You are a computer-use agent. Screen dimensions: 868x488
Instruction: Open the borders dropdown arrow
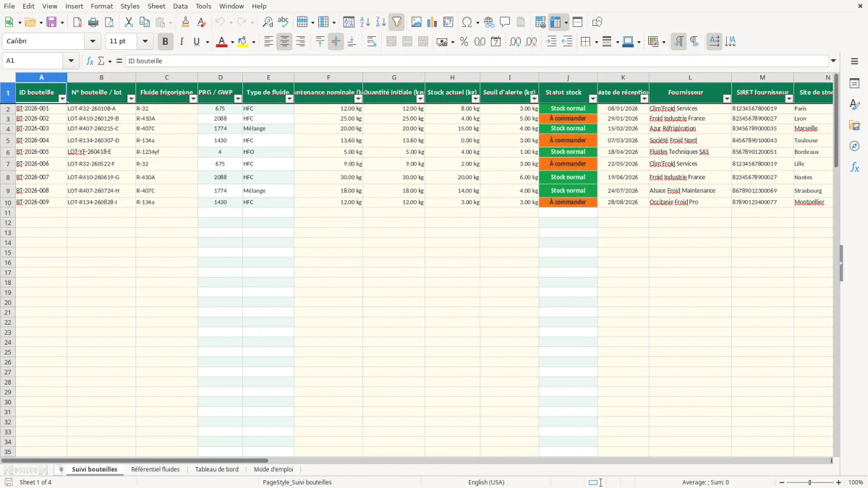[x=595, y=42]
